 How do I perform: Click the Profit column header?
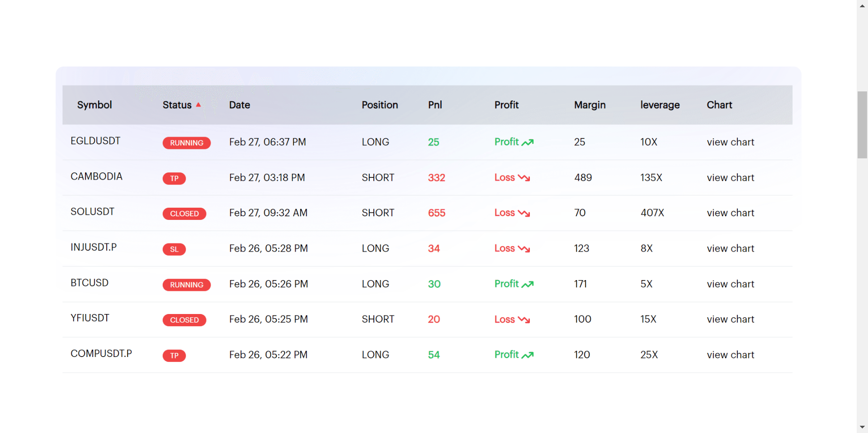(506, 105)
